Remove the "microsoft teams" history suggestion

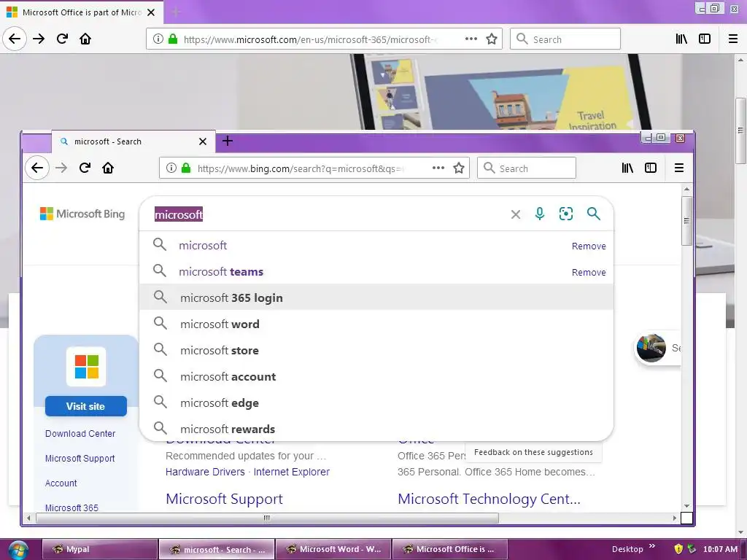point(589,273)
